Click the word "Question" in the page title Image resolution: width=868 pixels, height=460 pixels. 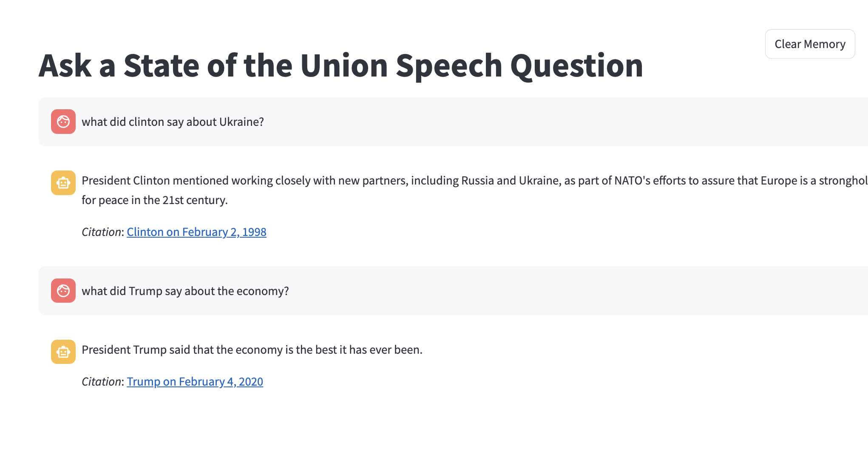pos(576,65)
